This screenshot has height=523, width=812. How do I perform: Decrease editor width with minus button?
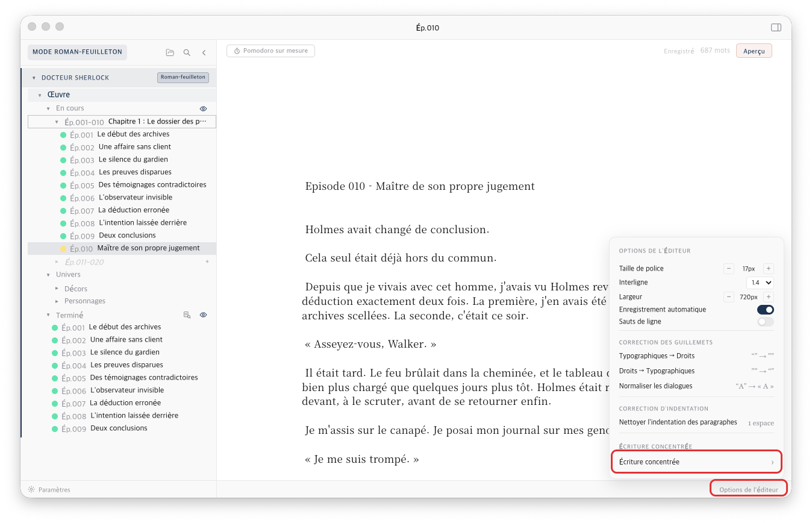pos(729,297)
